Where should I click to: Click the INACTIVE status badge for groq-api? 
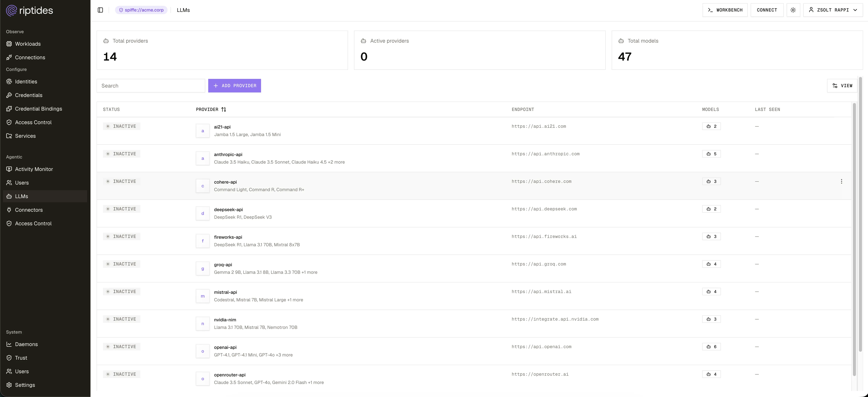click(x=122, y=264)
